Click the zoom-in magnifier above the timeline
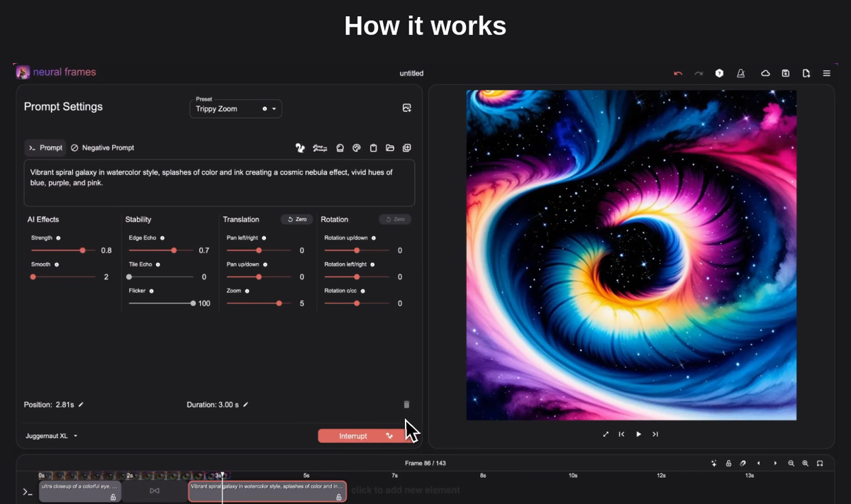The width and height of the screenshot is (851, 504). coord(806,463)
